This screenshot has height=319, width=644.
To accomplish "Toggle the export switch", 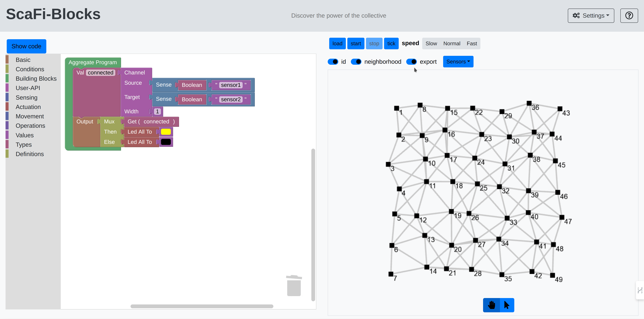I will click(x=411, y=62).
